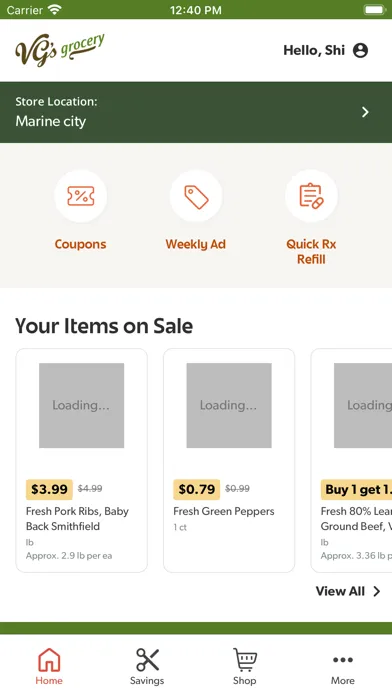Select the $0.79 sale price badge

[x=196, y=490]
